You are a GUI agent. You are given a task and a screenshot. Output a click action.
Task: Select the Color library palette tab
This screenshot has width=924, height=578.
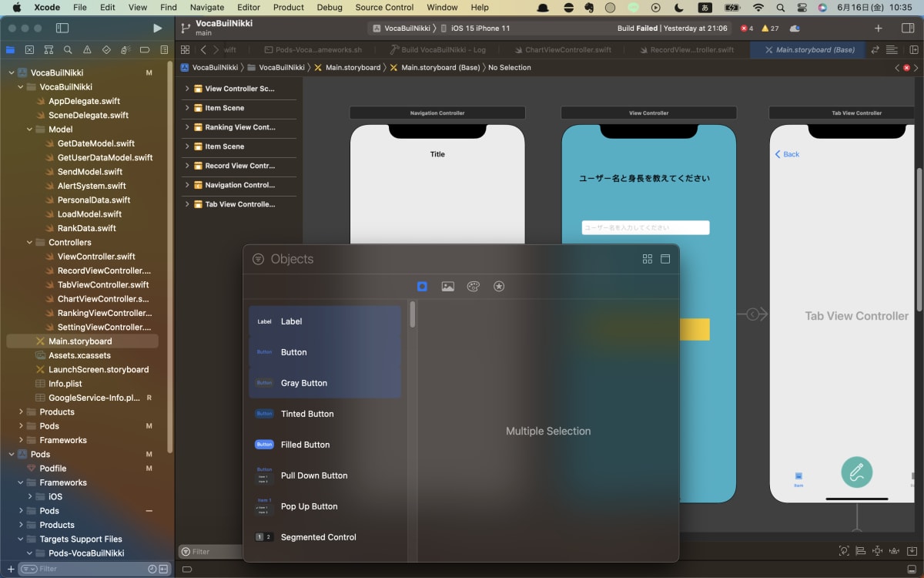[x=474, y=287]
